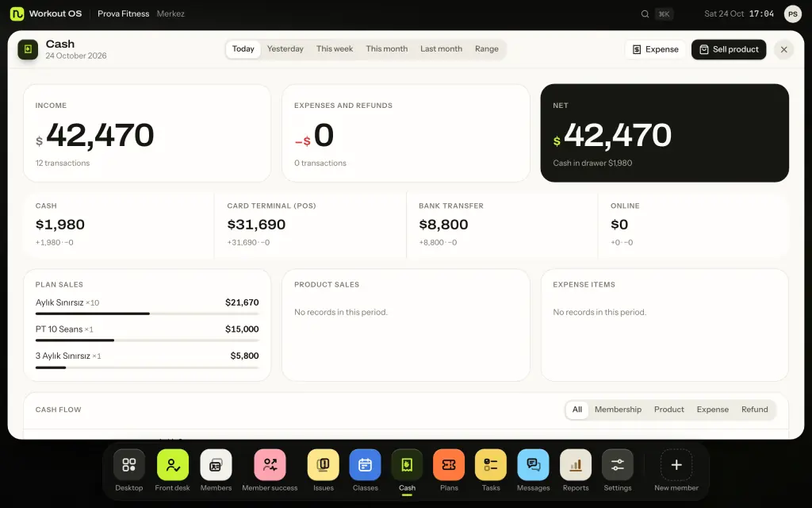Click the 3 Aylık Sınırsız ×1 progress bar
This screenshot has height=508, width=812.
[x=147, y=368]
